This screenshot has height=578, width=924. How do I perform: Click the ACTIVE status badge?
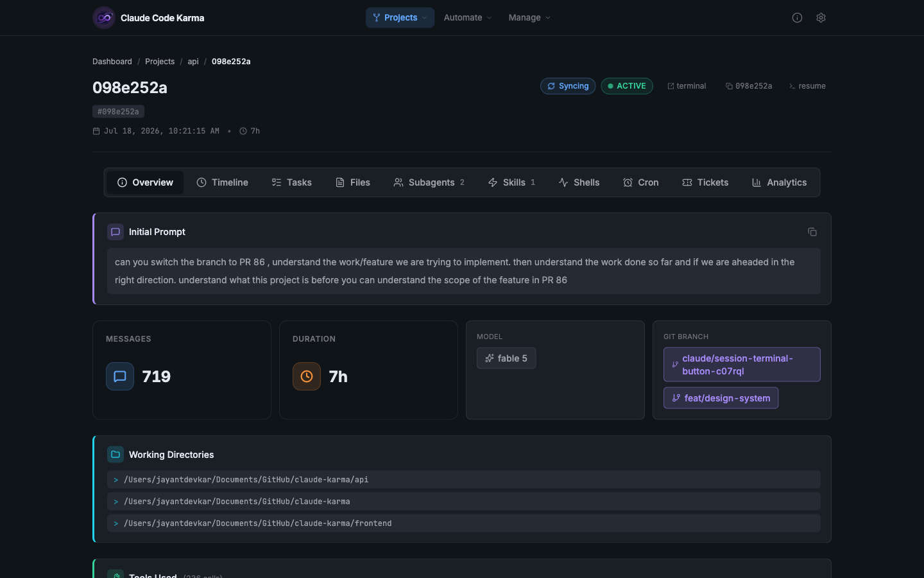627,86
